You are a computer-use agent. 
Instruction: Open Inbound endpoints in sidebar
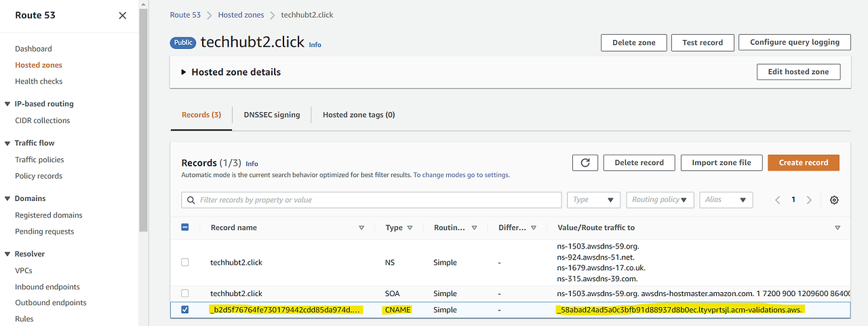coord(47,287)
